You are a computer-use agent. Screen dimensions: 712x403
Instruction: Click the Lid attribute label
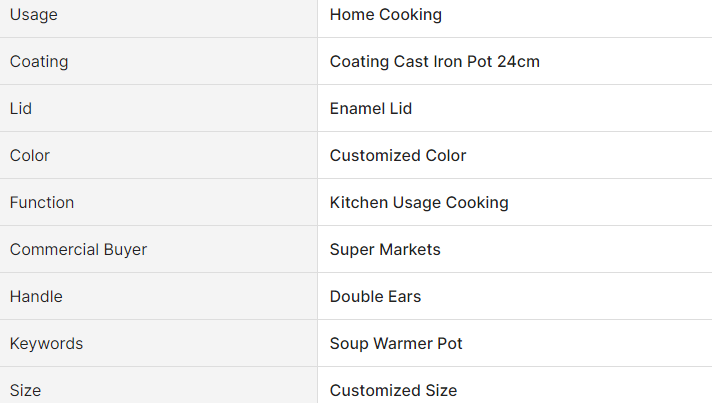21,108
